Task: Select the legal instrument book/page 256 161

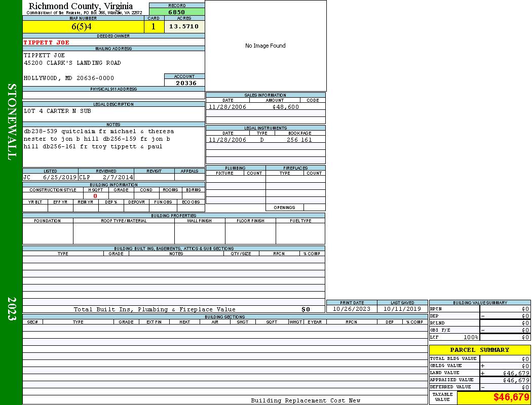Action: click(x=299, y=140)
